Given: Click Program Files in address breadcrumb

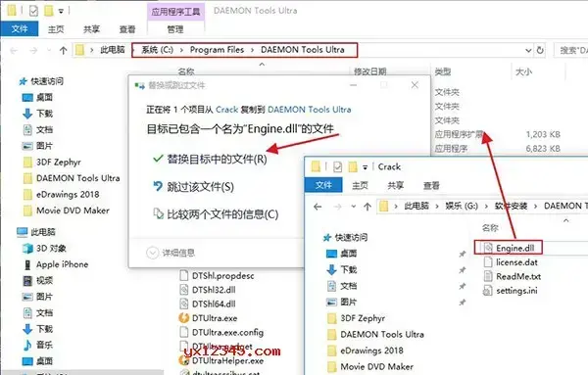Looking at the screenshot, I should [x=217, y=50].
